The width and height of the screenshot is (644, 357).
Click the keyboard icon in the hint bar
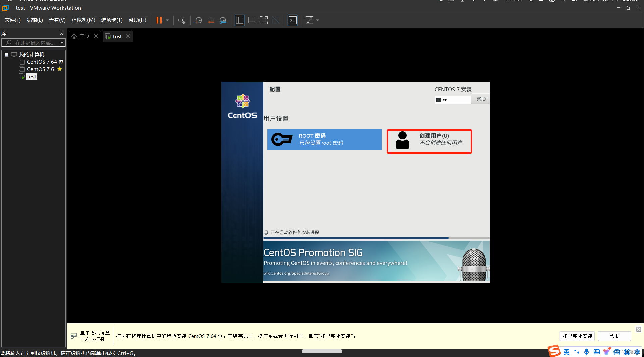click(x=74, y=336)
